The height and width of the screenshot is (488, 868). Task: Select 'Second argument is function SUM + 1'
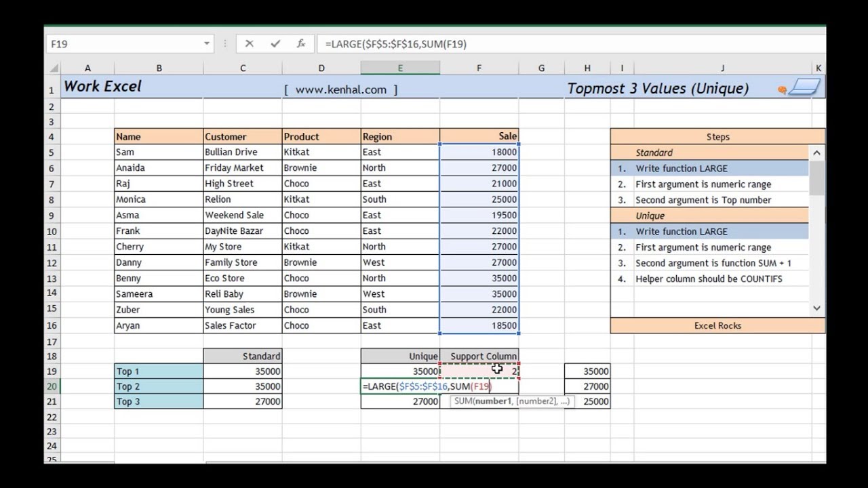tap(713, 263)
